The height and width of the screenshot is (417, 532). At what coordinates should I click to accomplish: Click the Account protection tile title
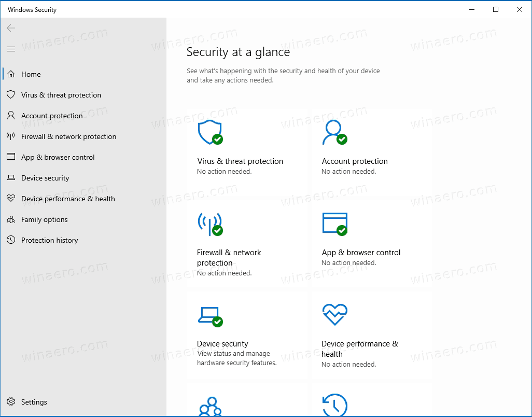tap(355, 161)
